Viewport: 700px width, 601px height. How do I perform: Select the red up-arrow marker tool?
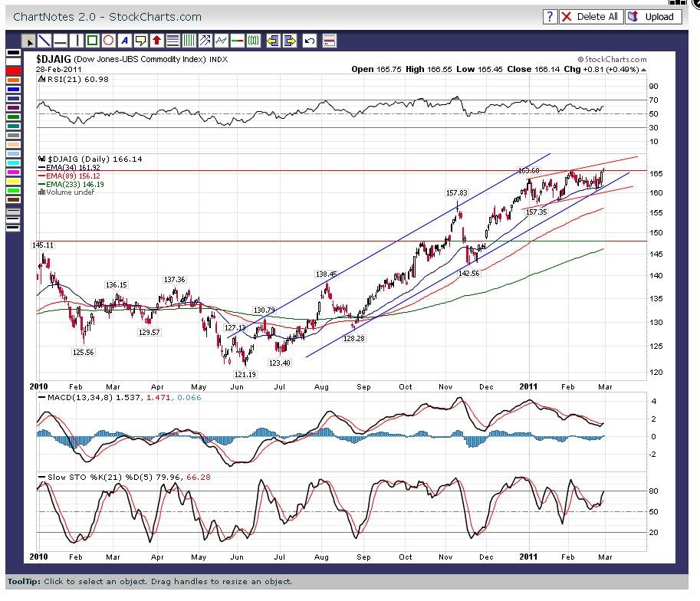[x=156, y=41]
